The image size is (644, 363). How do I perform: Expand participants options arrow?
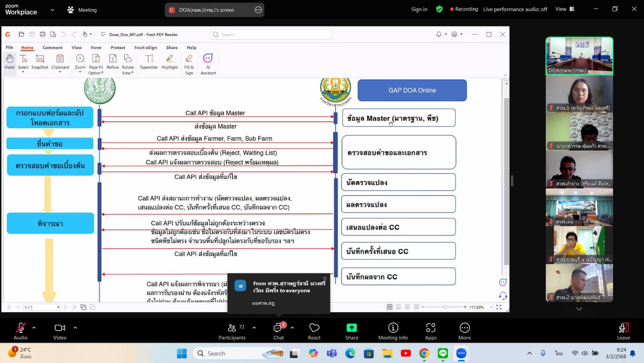pos(254,328)
